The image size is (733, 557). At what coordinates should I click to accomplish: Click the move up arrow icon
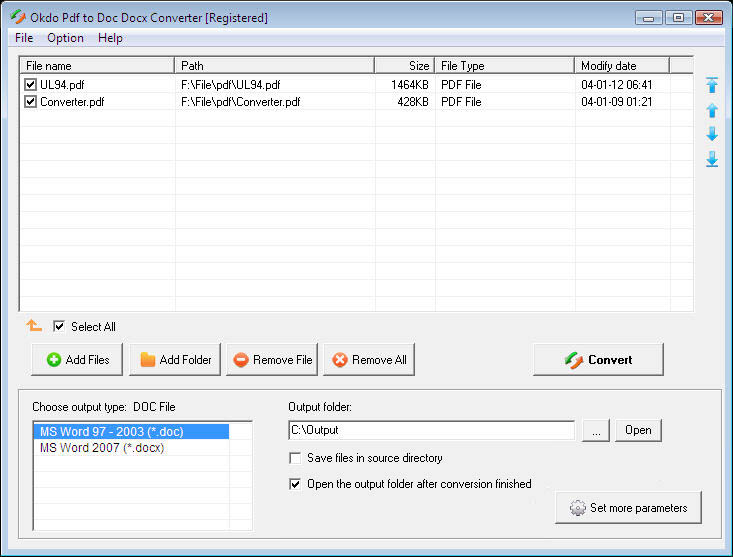712,110
